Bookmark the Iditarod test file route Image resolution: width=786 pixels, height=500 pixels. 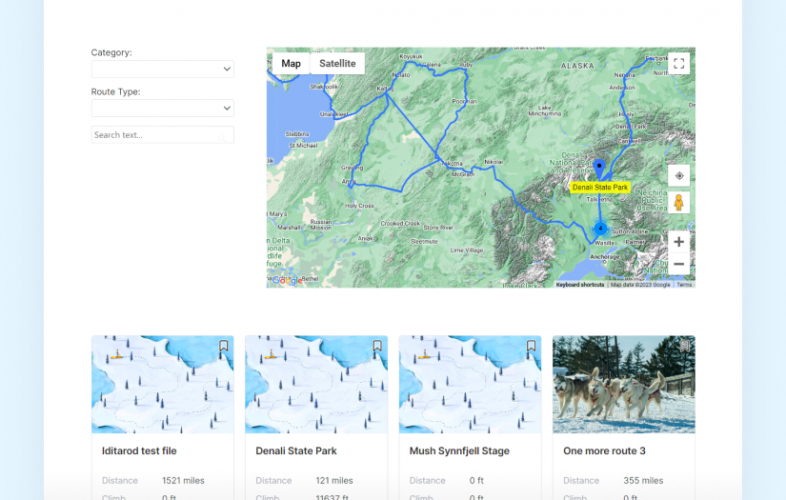[224, 346]
